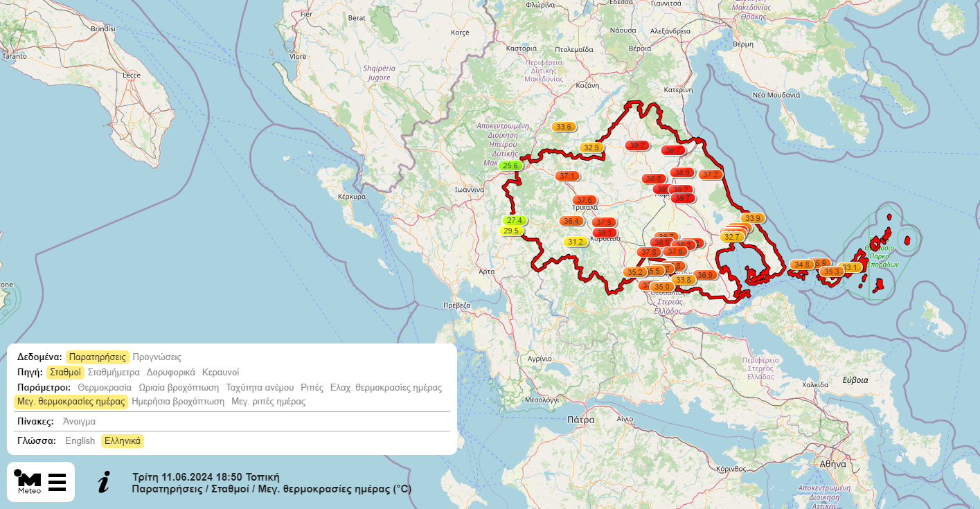Click the 33.6 station marker
This screenshot has width=980, height=509.
point(564,127)
